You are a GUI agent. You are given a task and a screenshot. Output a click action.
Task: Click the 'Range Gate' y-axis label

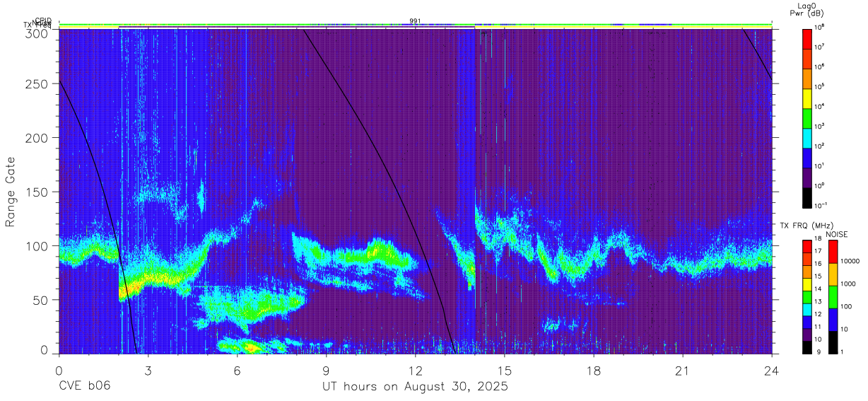point(11,193)
